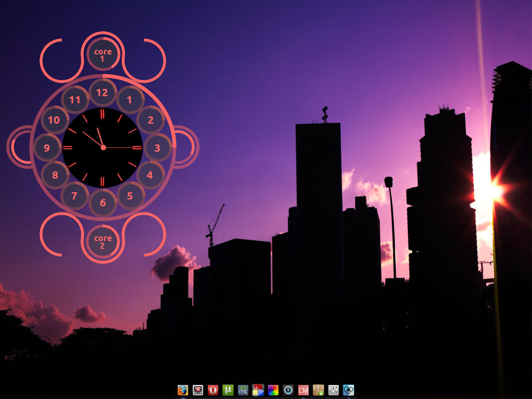
Task: Launch Firefox from the dock
Action: pos(182,390)
